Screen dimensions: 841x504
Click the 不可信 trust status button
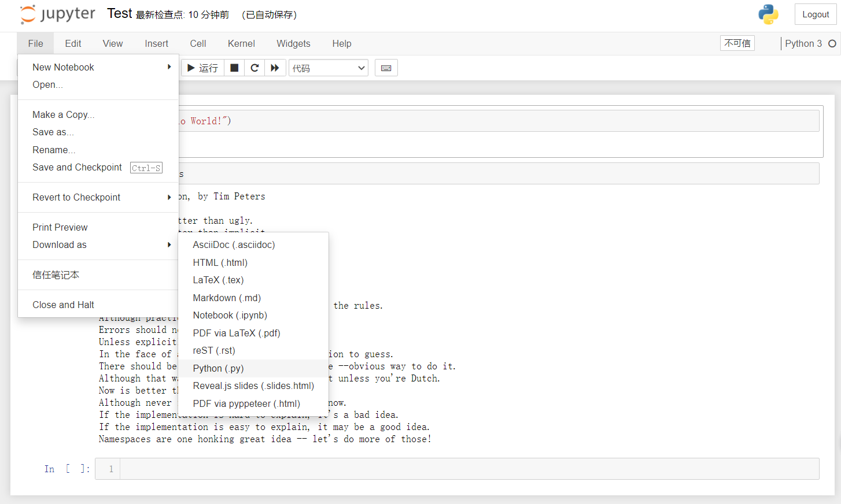[737, 43]
